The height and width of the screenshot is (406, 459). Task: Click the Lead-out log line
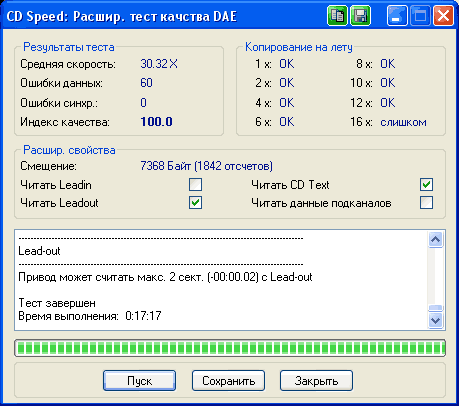[x=39, y=251]
